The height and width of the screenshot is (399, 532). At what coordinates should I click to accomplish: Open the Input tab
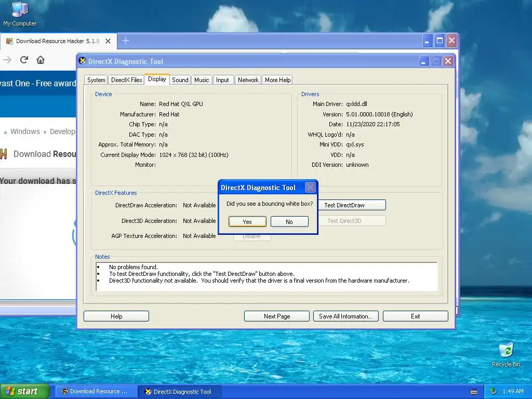(222, 80)
